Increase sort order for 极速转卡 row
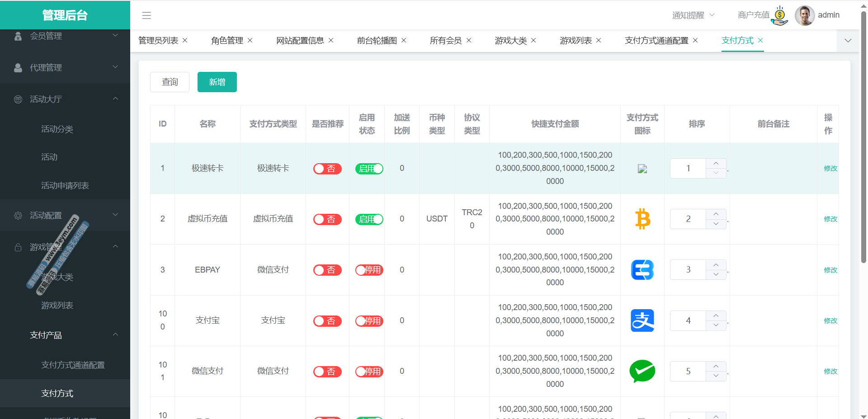The height and width of the screenshot is (419, 868). (716, 164)
